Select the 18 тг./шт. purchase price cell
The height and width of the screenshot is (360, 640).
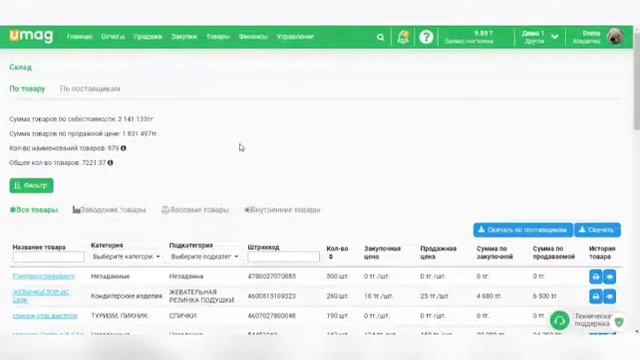378,296
